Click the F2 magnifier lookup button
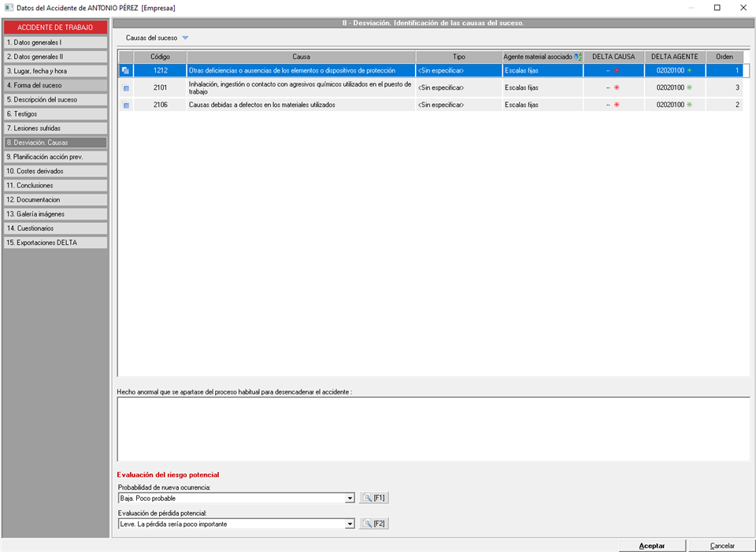The width and height of the screenshot is (756, 552). (374, 524)
